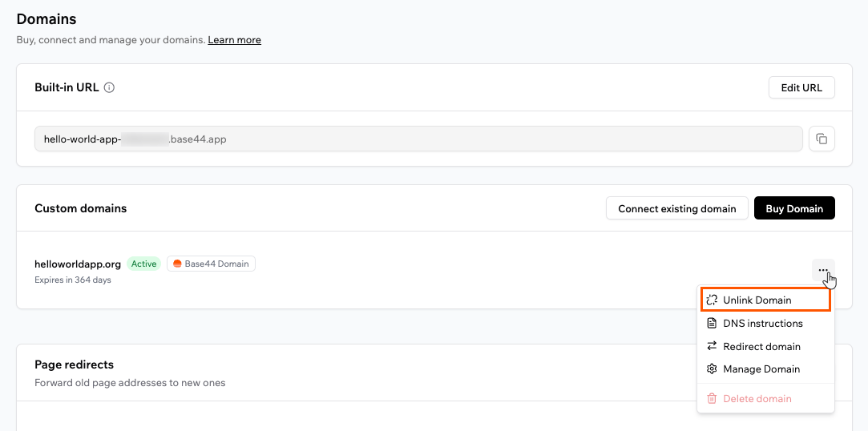868x431 pixels.
Task: Click the Built-in URL info icon
Action: click(110, 87)
